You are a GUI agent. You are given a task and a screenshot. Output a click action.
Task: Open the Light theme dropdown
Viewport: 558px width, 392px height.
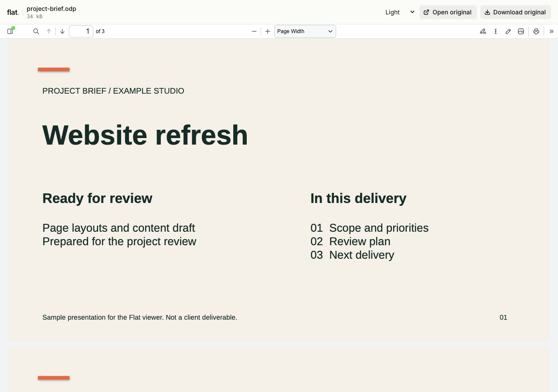[x=399, y=12]
